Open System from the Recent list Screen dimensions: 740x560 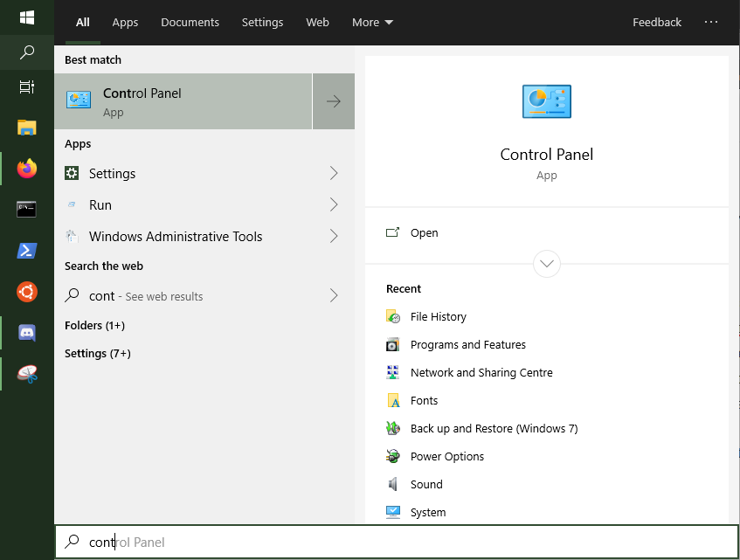coord(428,512)
